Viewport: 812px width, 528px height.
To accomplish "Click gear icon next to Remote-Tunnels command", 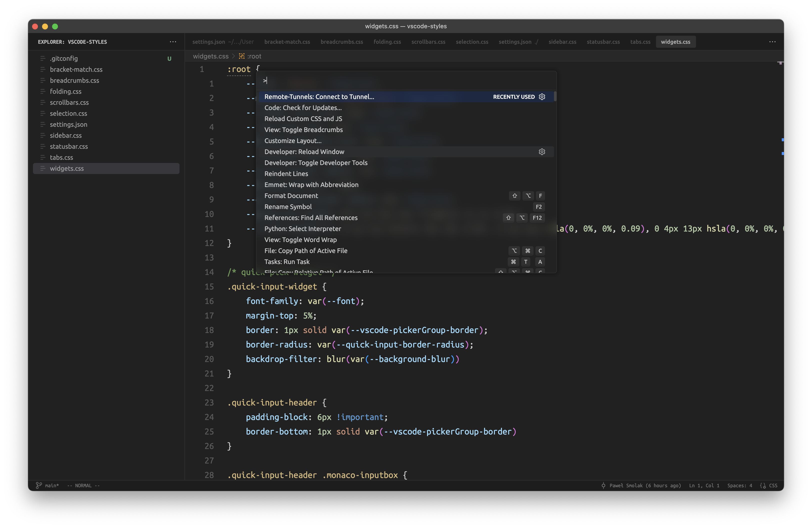I will point(542,97).
